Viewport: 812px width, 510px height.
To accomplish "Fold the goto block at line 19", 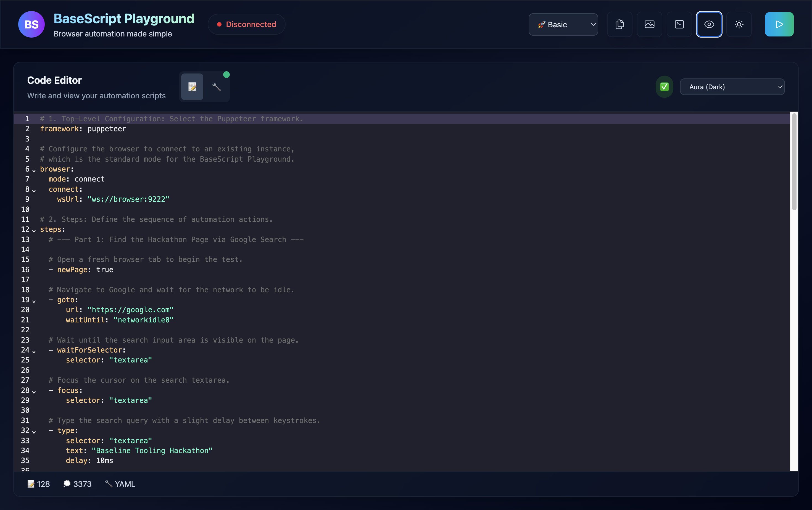I will 34,301.
